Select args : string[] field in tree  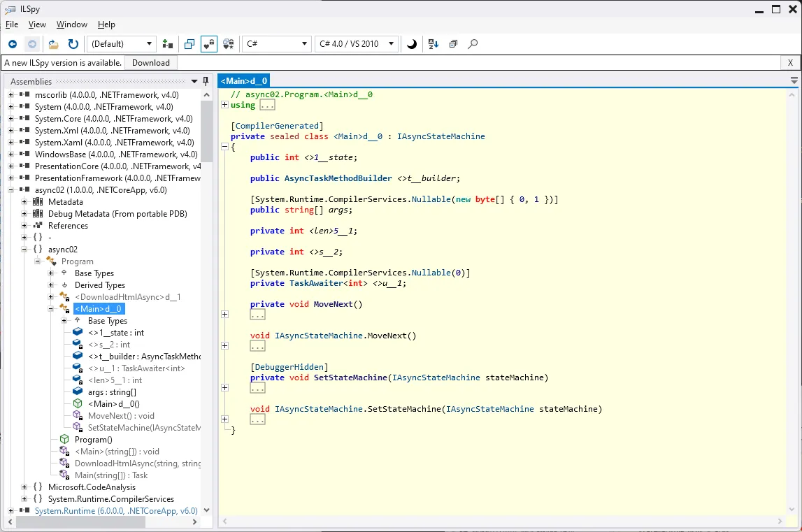112,392
